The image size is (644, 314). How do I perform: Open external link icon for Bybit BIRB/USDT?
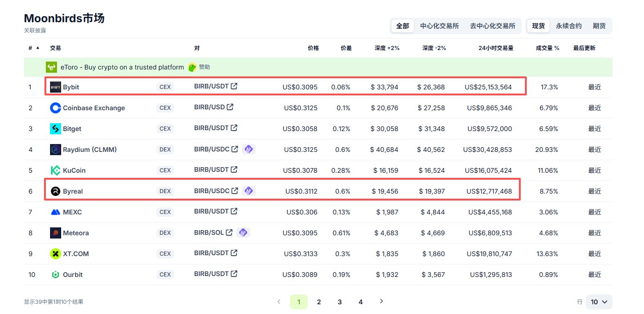coord(234,86)
